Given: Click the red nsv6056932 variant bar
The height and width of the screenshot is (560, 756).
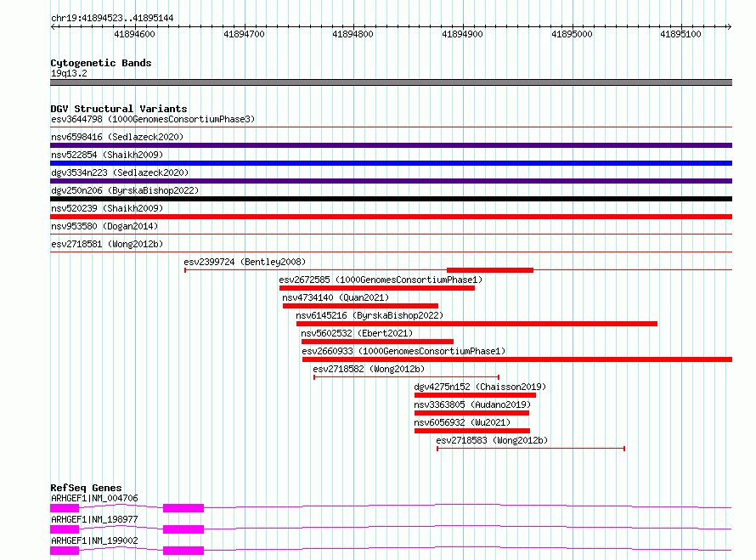Looking at the screenshot, I should (472, 431).
